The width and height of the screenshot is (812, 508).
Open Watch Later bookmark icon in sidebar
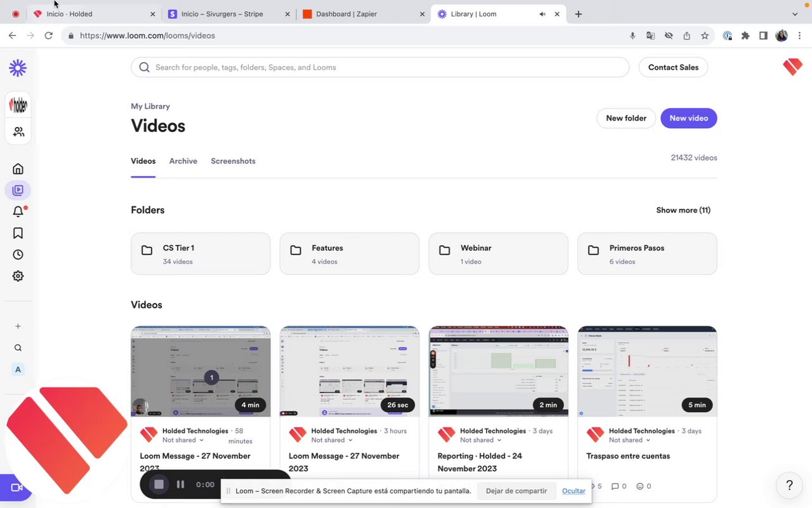(18, 233)
